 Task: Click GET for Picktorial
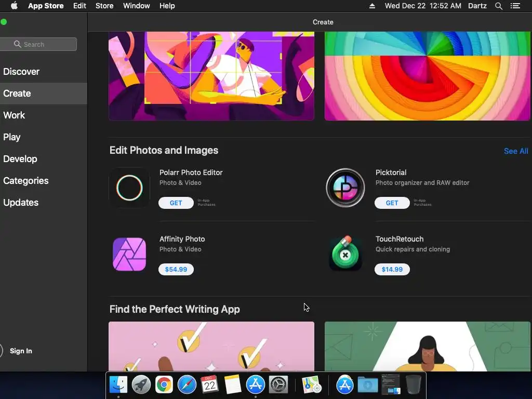392,203
